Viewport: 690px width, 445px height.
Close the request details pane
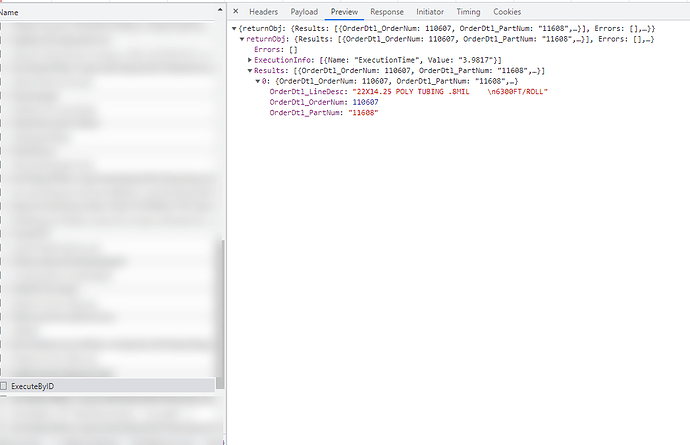235,11
